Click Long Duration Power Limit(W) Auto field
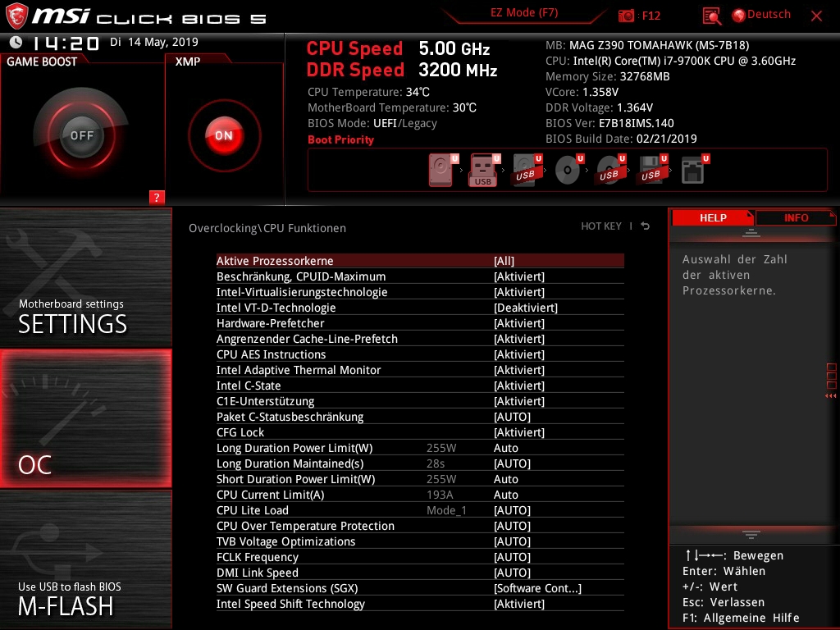 tap(505, 448)
